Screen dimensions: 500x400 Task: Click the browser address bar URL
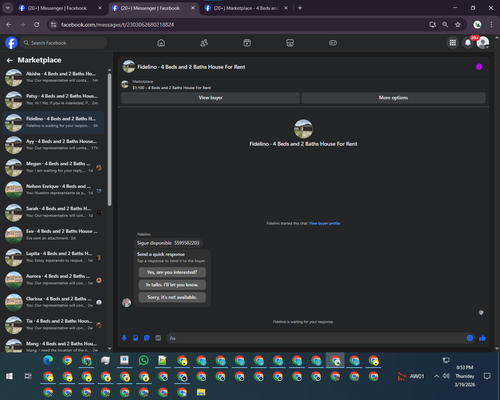pyautogui.click(x=117, y=25)
